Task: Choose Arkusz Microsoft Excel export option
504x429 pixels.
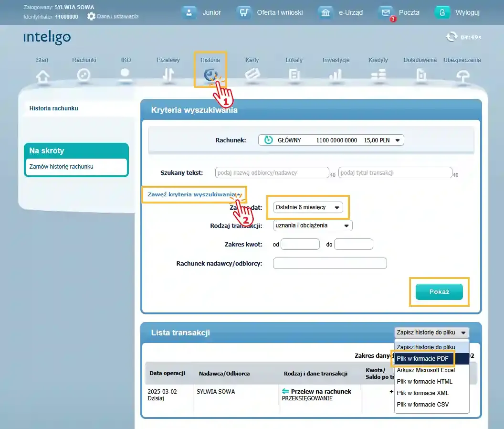Action: click(x=426, y=370)
